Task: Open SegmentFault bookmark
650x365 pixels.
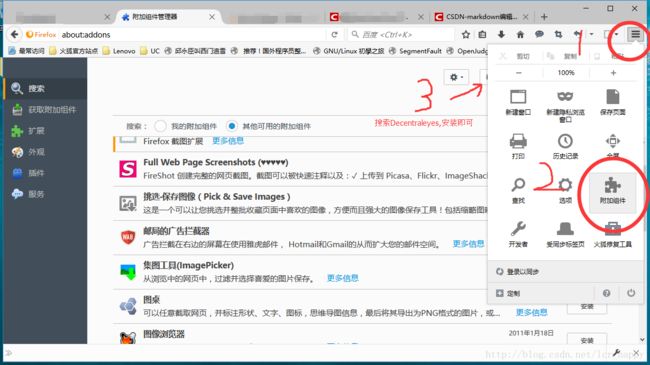Action: click(x=416, y=51)
